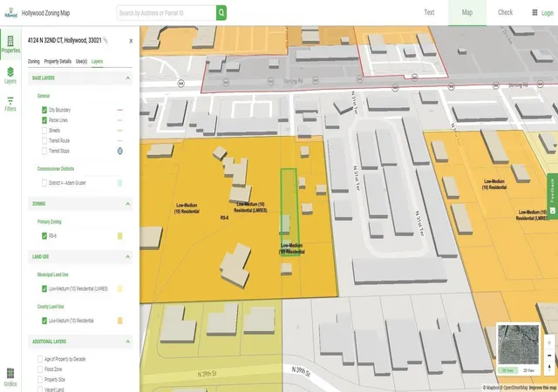Toggle the Parcel Lines layer
This screenshot has width=558, height=392.
coord(44,120)
